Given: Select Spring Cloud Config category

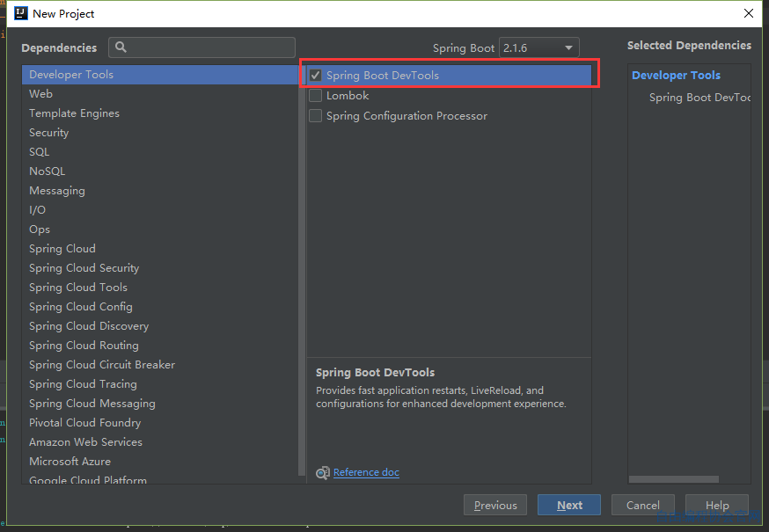Looking at the screenshot, I should [160, 307].
